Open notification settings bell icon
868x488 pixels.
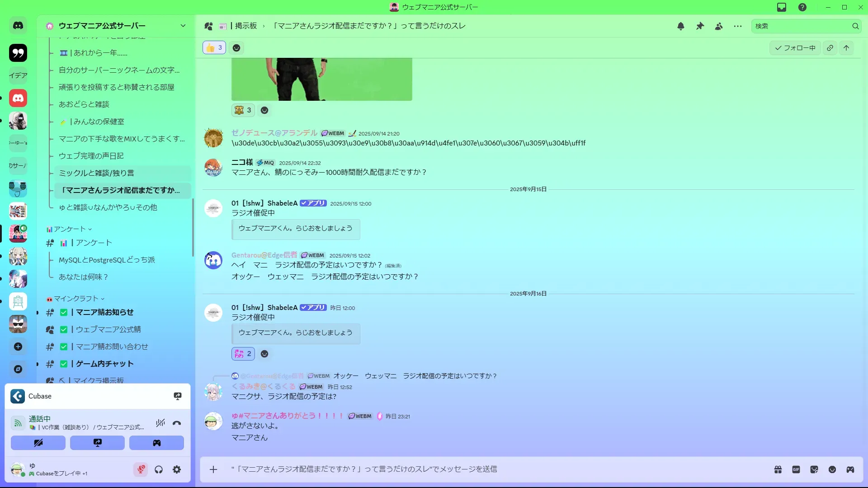[681, 26]
